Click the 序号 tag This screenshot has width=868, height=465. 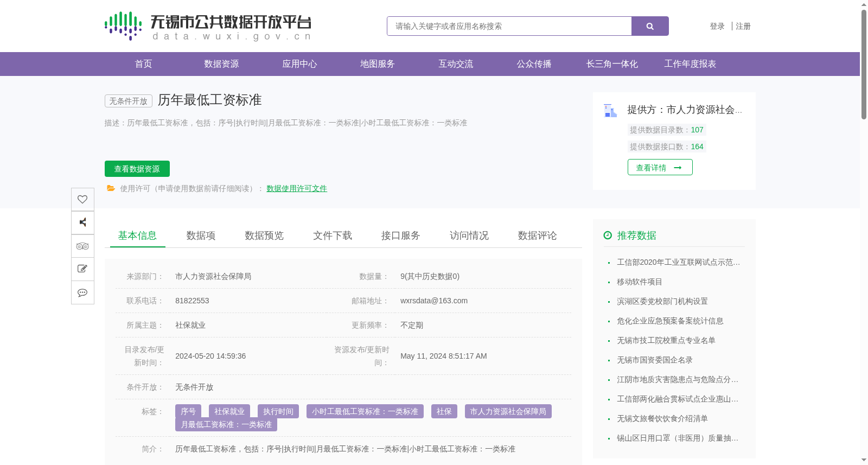[188, 411]
